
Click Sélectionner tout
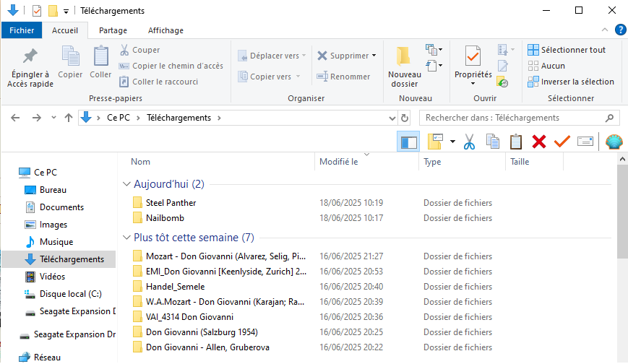tap(567, 50)
